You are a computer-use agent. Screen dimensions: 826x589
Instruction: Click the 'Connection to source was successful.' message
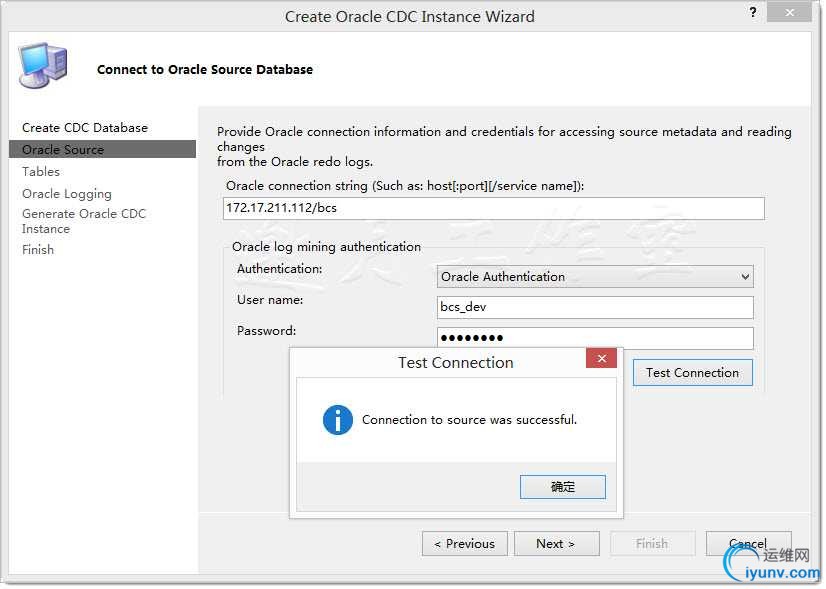coord(469,420)
